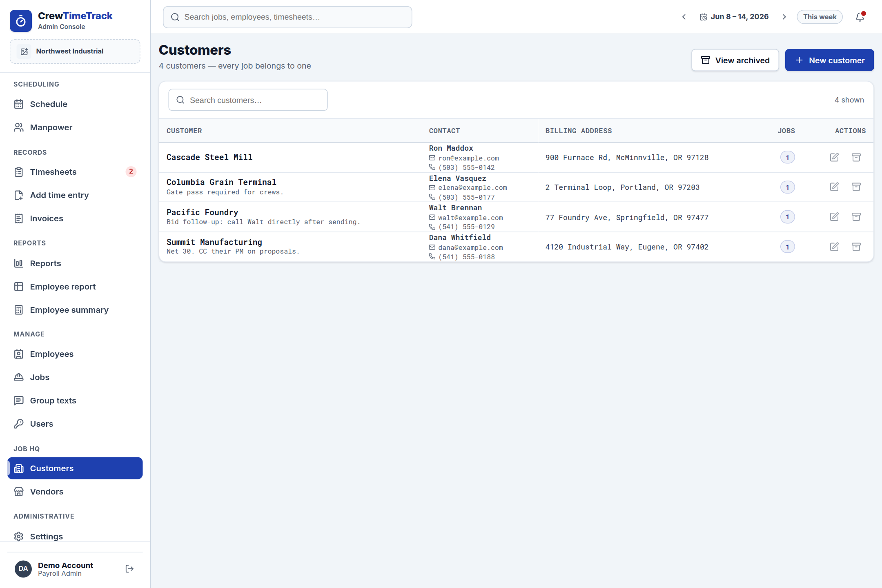The width and height of the screenshot is (882, 588).
Task: Archive Summit Manufacturing customer
Action: pos(856,247)
